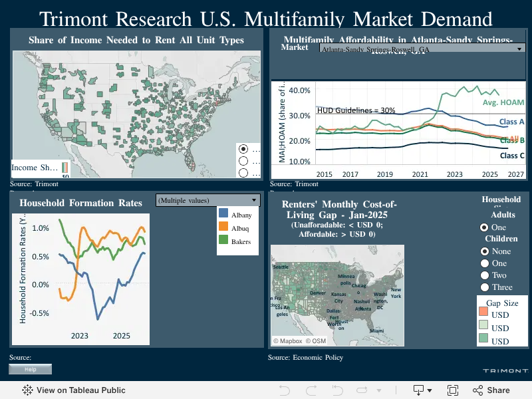The image size is (532, 399).
Task: Click the Florida region on income map
Action: pos(189,162)
